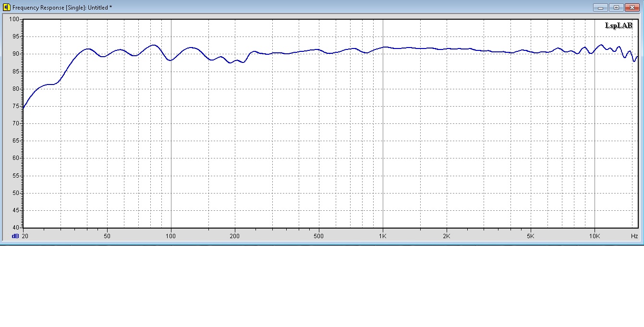
Task: Click the '2K' frequency axis label
Action: point(447,236)
